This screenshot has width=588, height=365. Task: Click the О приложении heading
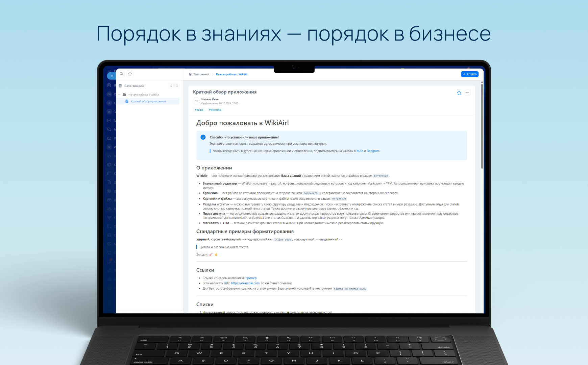pos(214,168)
